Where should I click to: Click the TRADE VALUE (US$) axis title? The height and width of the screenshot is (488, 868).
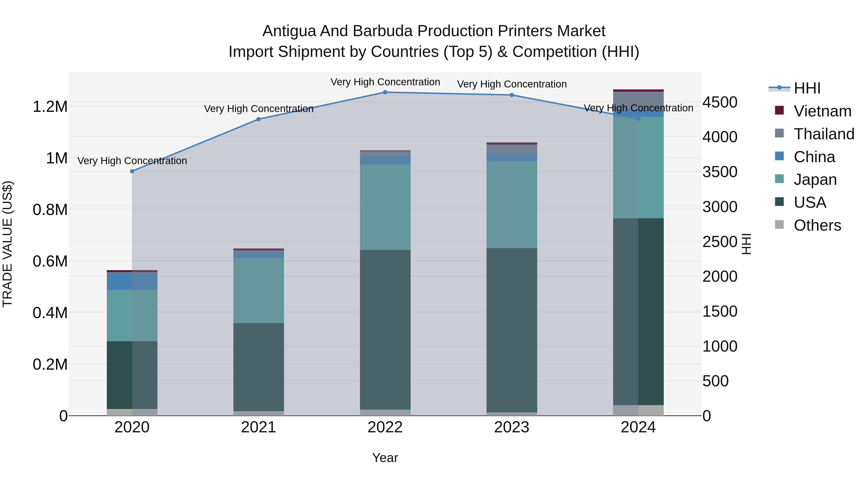click(7, 244)
